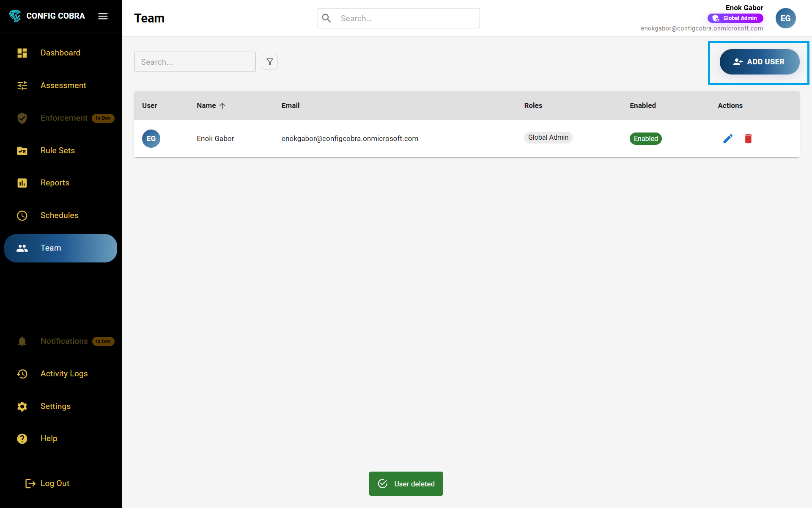The width and height of the screenshot is (812, 508).
Task: Sort by Name using the arrow
Action: (223, 105)
